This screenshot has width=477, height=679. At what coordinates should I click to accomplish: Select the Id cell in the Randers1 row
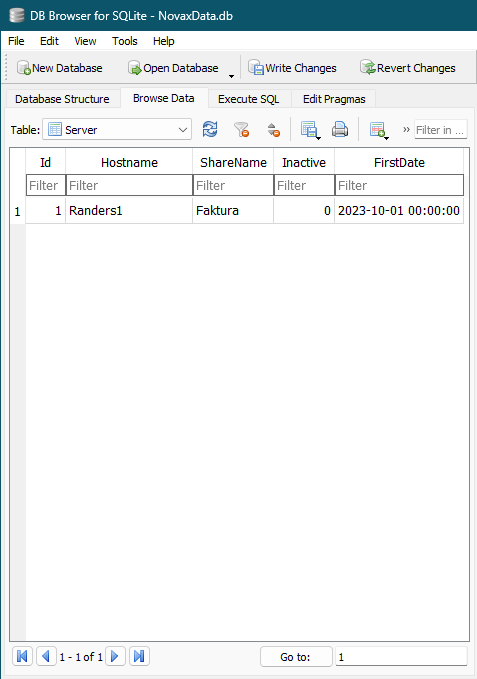click(46, 211)
